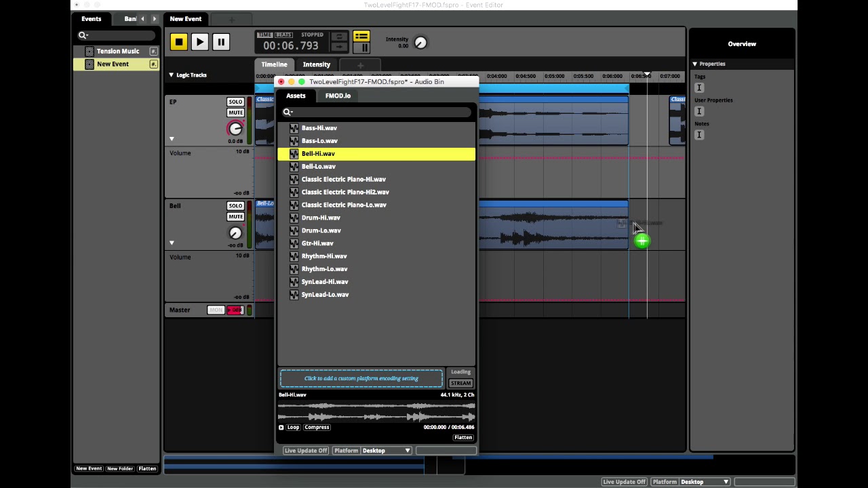Click the SynLead-Hi.wav waveform icon
Screen dimensions: 868x488
point(294,282)
